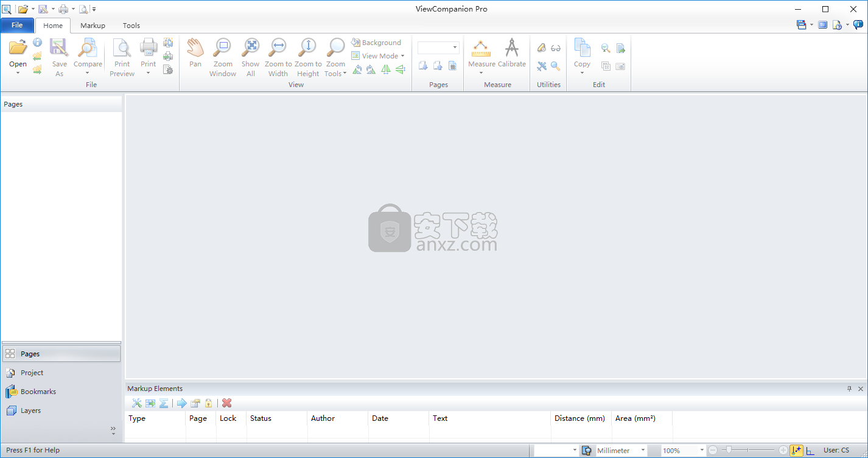Choose Zoom to Width
Image resolution: width=868 pixels, height=458 pixels.
pos(278,57)
